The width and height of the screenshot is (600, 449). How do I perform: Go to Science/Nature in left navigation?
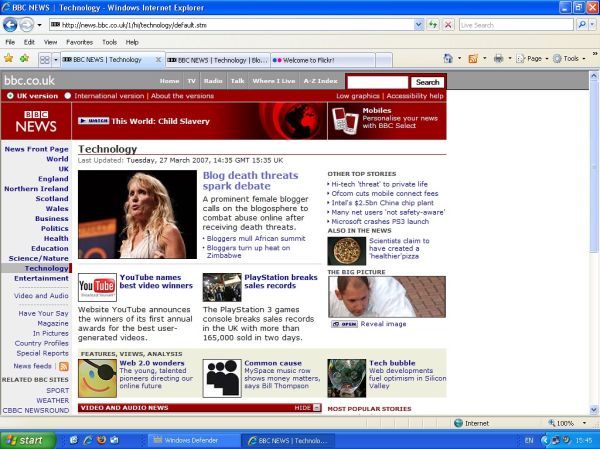coord(38,258)
